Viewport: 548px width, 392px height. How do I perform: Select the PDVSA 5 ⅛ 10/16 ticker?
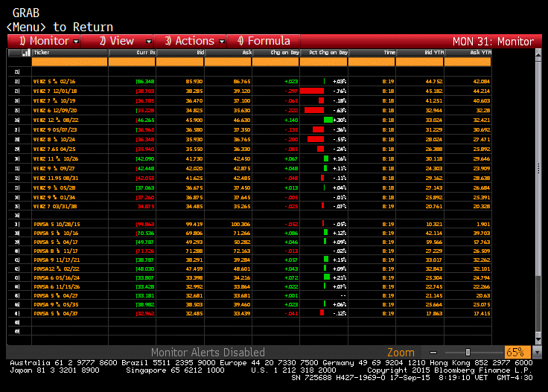tap(56, 233)
